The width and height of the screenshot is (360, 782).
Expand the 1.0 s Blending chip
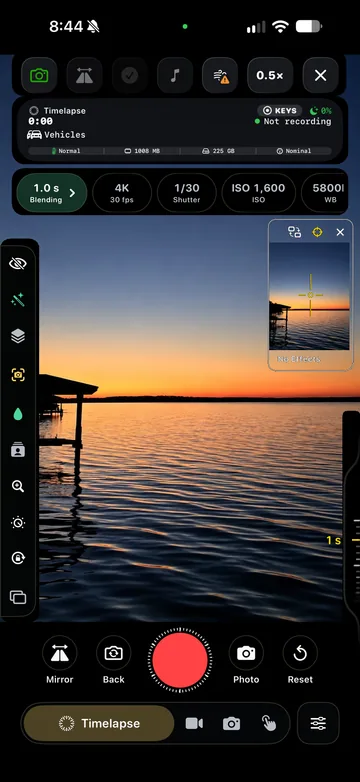point(52,193)
